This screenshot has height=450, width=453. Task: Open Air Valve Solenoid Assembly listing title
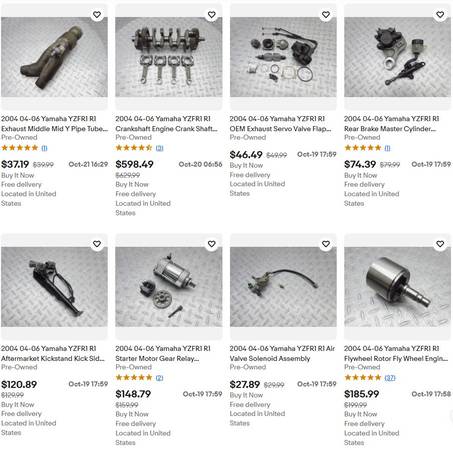pyautogui.click(x=282, y=353)
